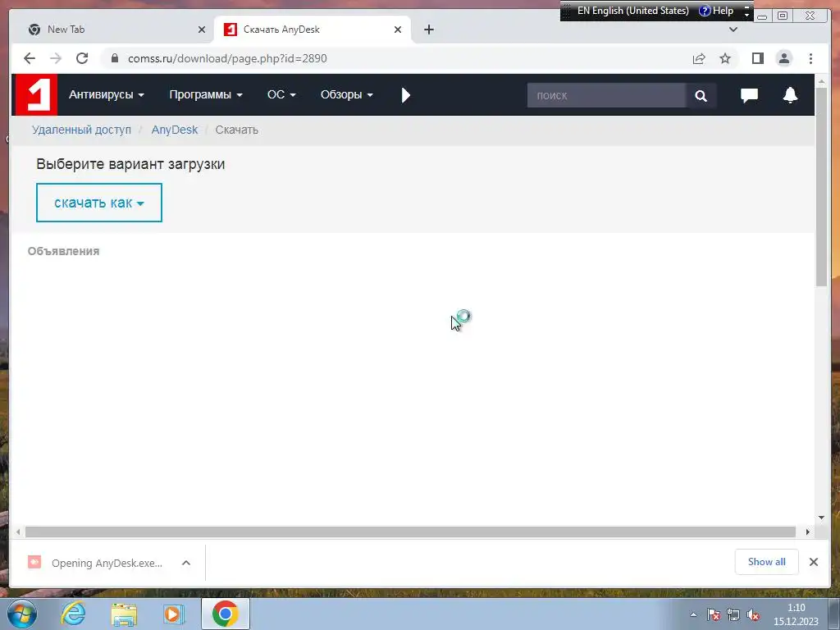Screen dimensions: 840x630
Task: Click the Скачать breadcrumb text
Action: tap(237, 130)
